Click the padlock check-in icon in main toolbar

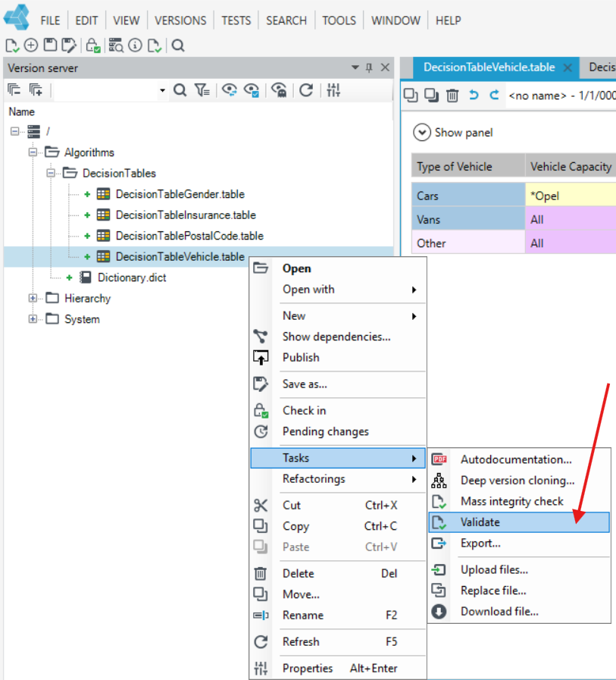click(92, 45)
